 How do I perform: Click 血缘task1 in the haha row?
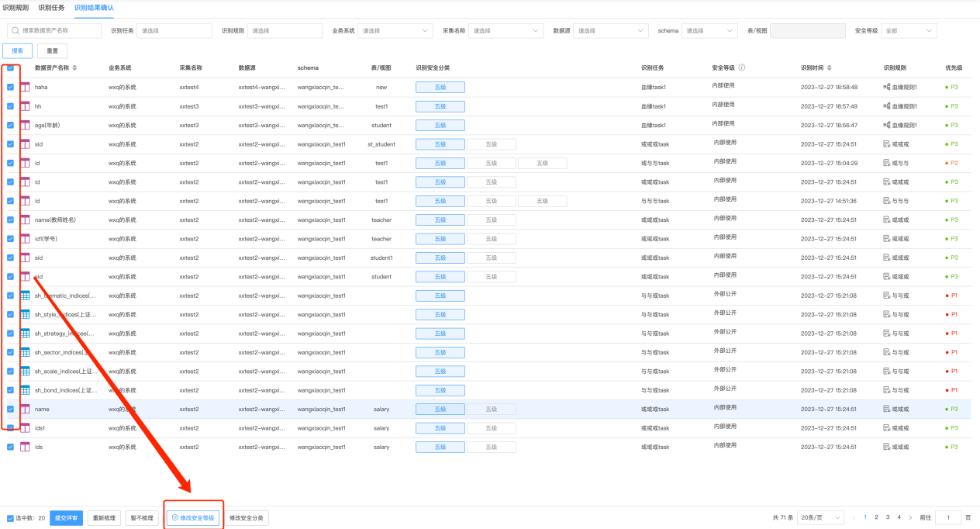[654, 87]
